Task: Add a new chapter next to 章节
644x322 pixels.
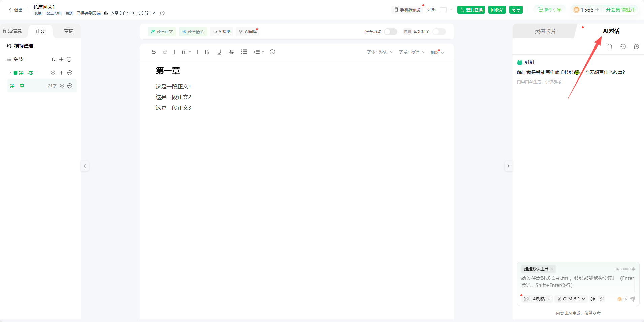Action: (61, 59)
